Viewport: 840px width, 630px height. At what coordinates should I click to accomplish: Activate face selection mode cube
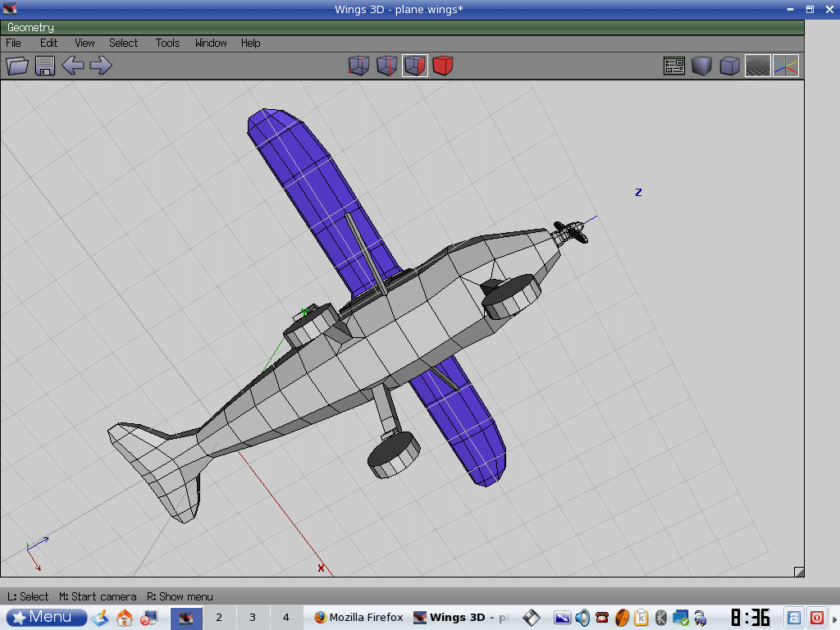415,66
